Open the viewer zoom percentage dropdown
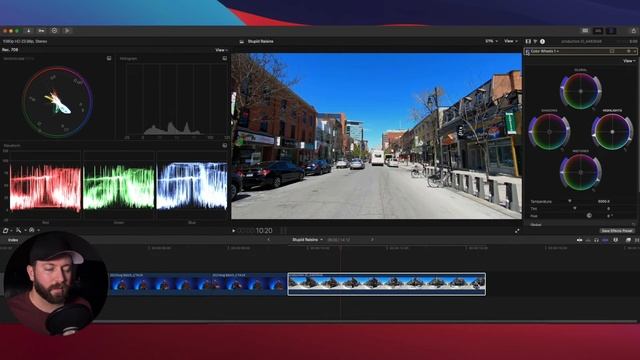This screenshot has height=360, width=640. 491,41
